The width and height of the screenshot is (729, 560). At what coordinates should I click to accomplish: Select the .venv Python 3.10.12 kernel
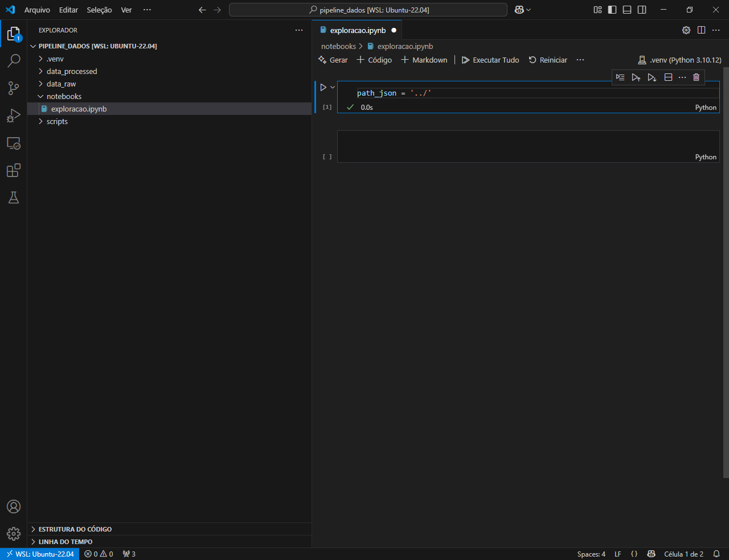(680, 60)
